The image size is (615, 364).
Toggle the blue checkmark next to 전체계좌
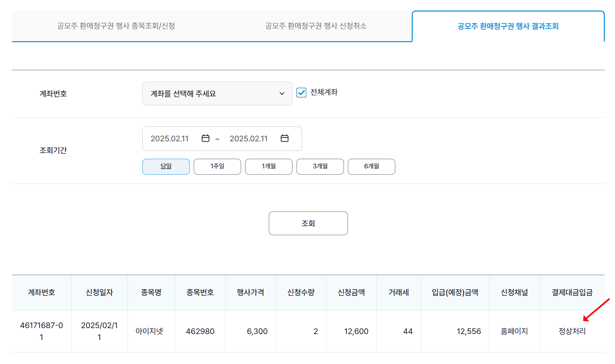pyautogui.click(x=301, y=93)
